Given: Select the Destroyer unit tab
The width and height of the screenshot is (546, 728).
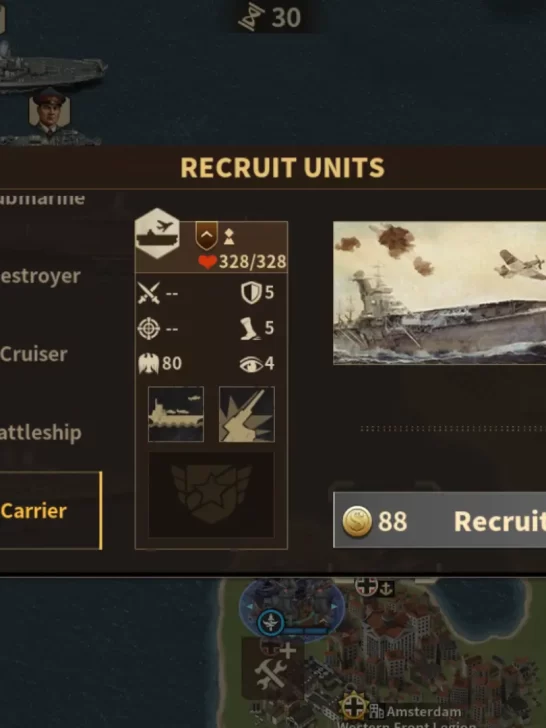Looking at the screenshot, I should (40, 276).
